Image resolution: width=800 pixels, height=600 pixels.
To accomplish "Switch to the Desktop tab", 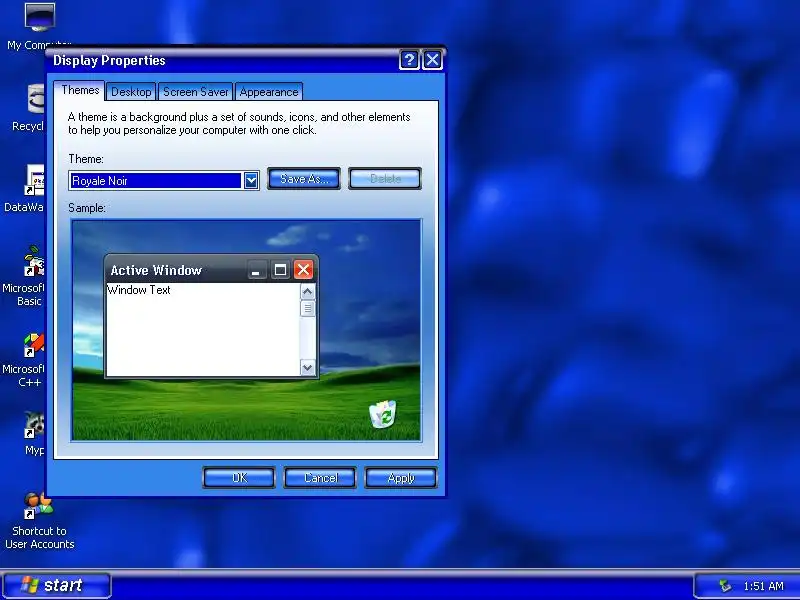I will (131, 92).
